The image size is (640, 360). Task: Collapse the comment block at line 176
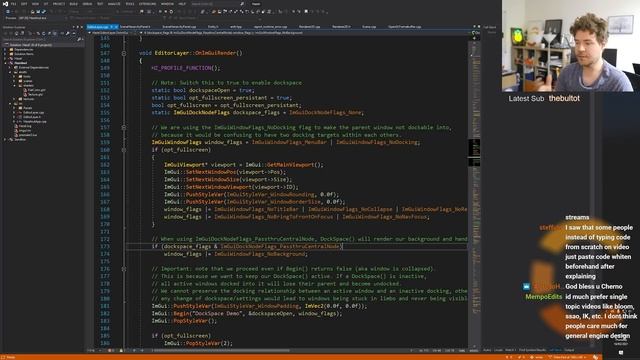click(124, 269)
